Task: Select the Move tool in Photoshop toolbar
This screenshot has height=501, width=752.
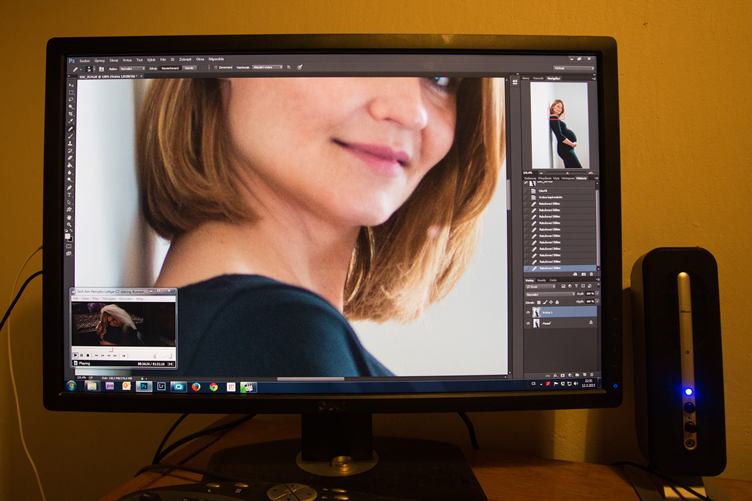Action: click(x=70, y=85)
